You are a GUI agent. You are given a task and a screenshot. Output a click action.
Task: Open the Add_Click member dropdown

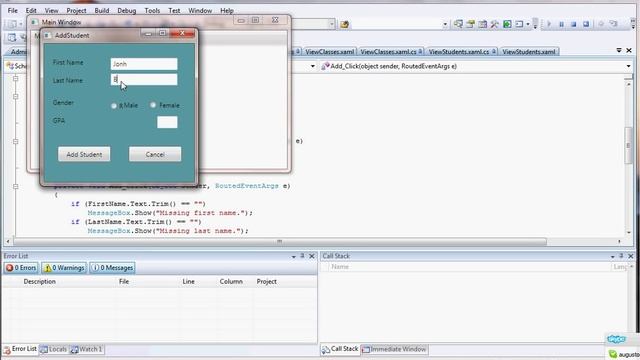click(x=628, y=66)
